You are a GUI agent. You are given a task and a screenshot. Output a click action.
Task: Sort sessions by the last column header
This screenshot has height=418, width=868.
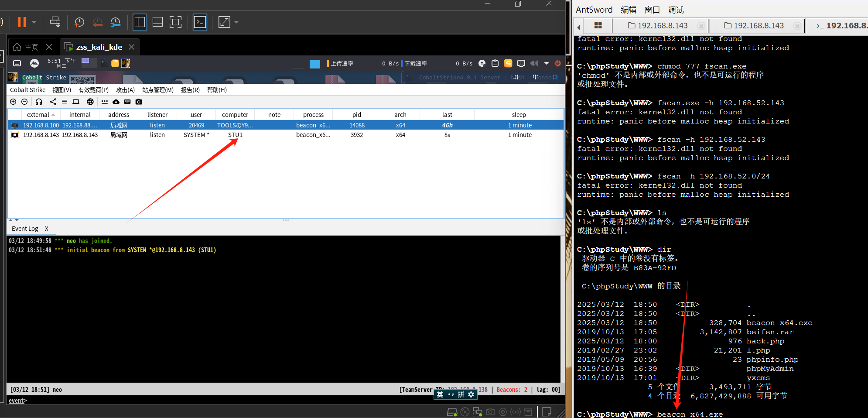447,115
